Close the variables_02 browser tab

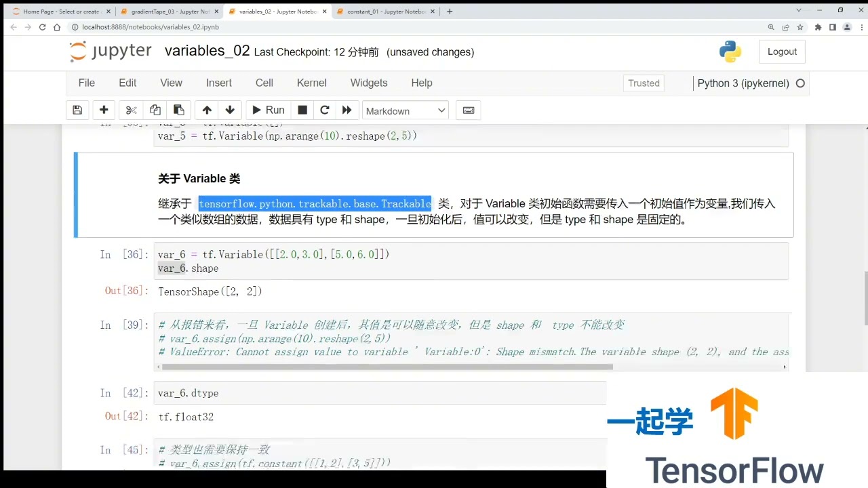tap(323, 11)
